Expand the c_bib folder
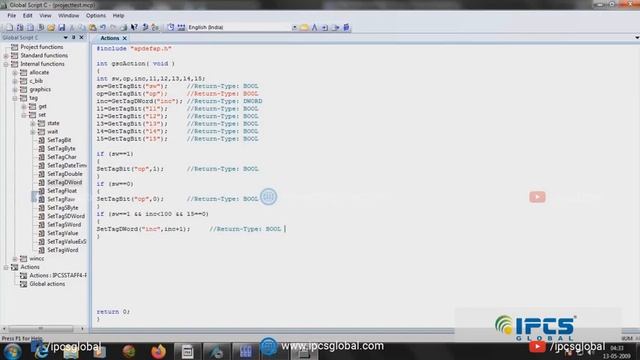The height and width of the screenshot is (360, 640). tap(15, 81)
